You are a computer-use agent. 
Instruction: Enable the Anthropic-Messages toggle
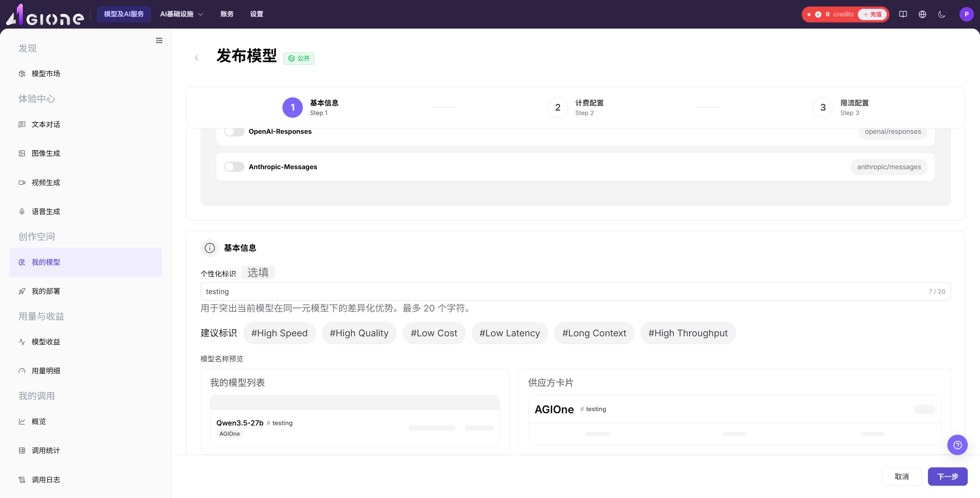tap(234, 167)
